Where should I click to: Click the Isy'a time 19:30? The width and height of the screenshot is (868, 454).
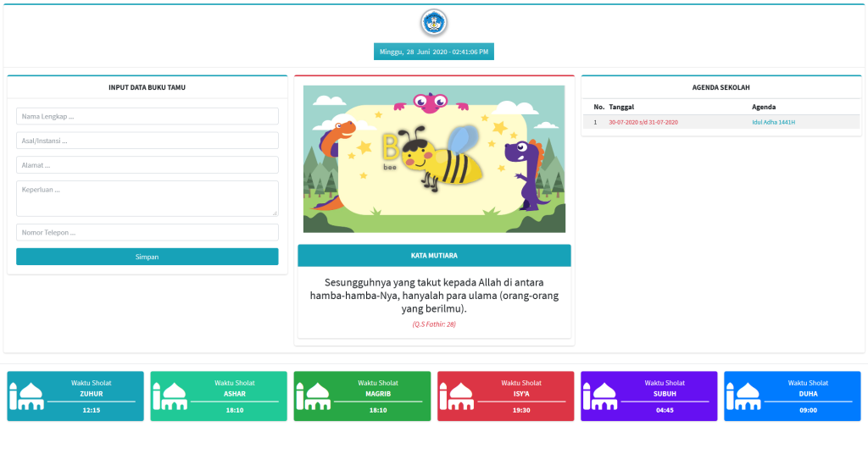[521, 410]
